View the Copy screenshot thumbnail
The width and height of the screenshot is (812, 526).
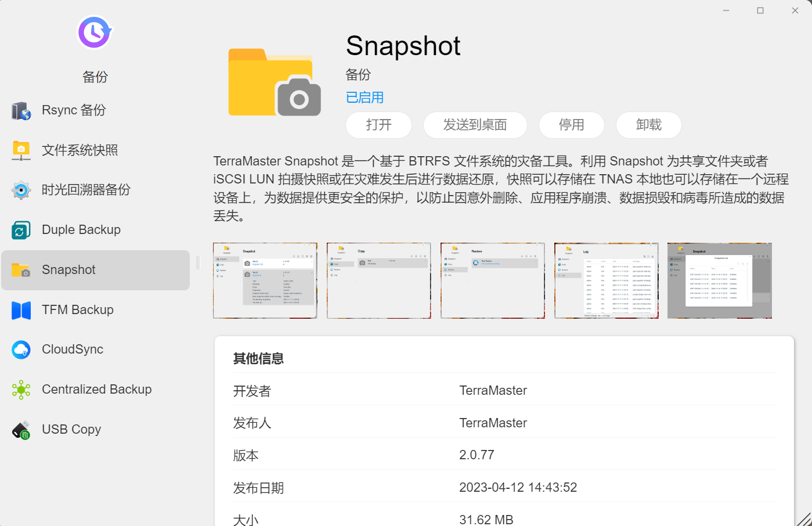(379, 280)
